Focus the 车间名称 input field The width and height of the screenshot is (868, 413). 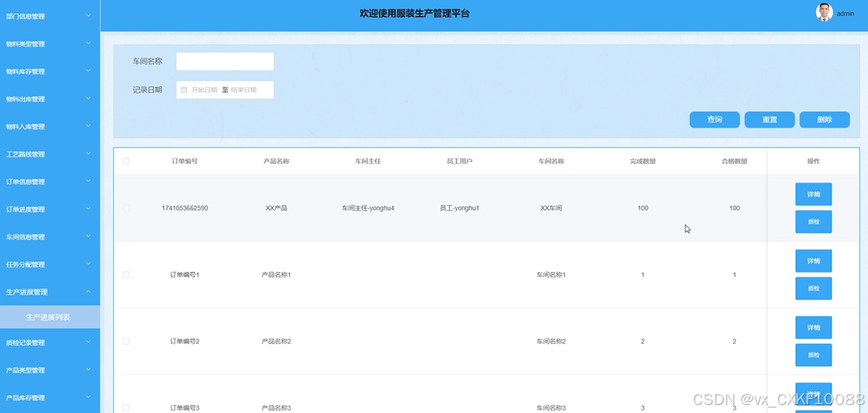(x=225, y=62)
